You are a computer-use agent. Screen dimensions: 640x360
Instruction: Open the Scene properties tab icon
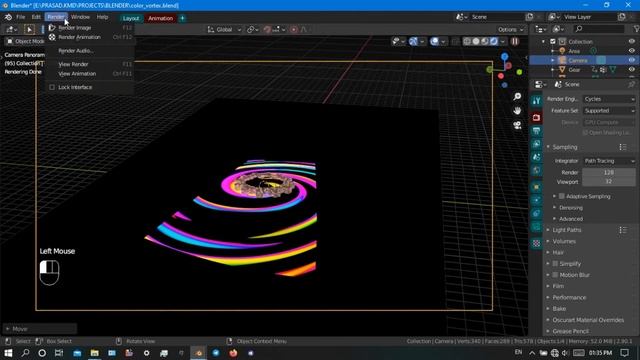tap(536, 157)
